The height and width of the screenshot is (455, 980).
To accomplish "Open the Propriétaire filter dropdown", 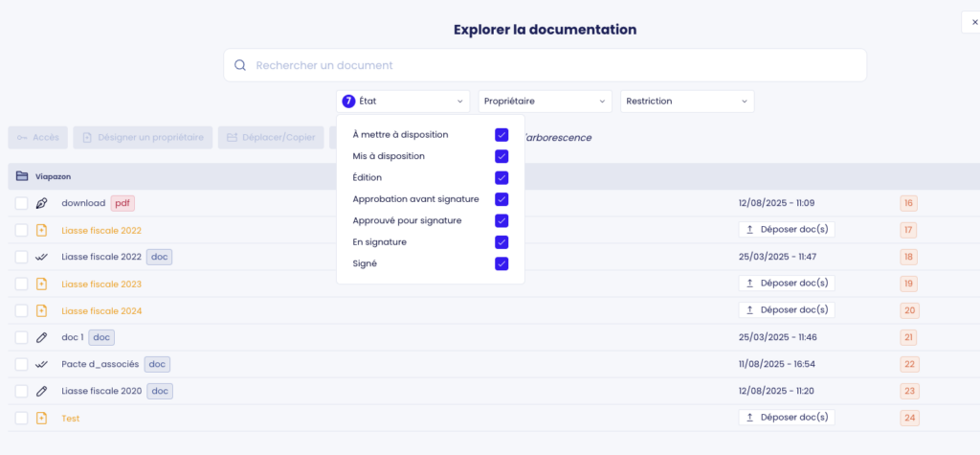I will [545, 101].
